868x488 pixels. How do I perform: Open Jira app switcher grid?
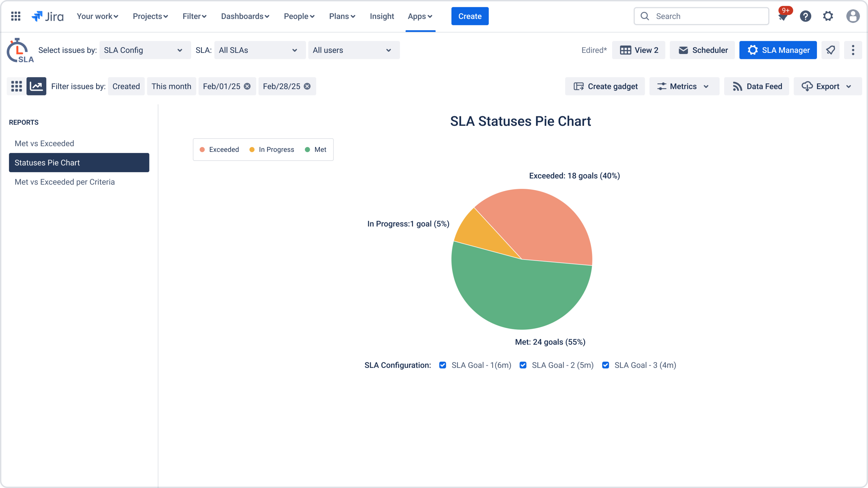16,16
